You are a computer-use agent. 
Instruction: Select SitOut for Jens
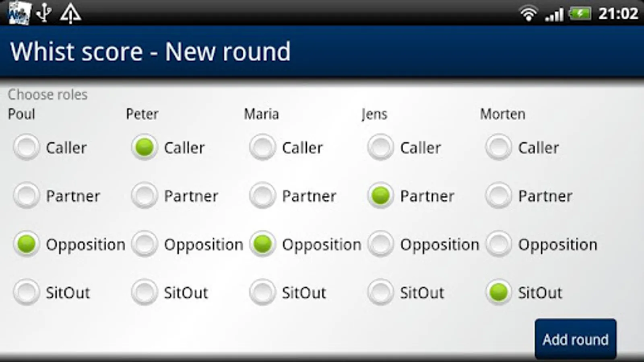tap(380, 292)
